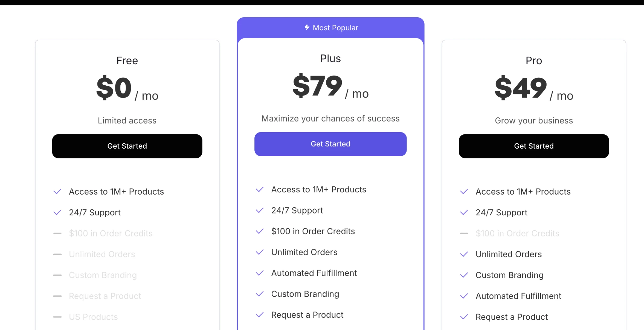Click the checkmark next to Pro's Access to 1M+ Products
The width and height of the screenshot is (644, 330).
464,191
